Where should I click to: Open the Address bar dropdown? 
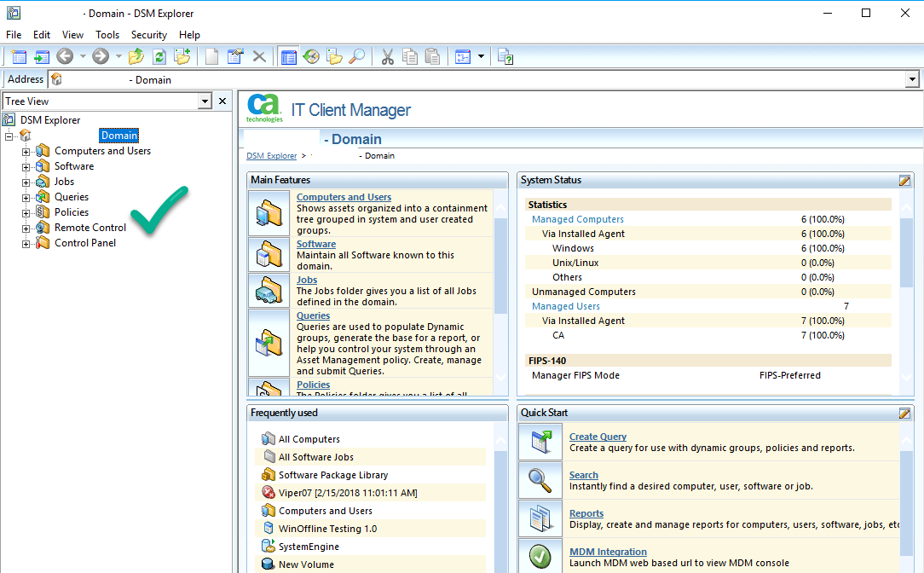(x=912, y=79)
